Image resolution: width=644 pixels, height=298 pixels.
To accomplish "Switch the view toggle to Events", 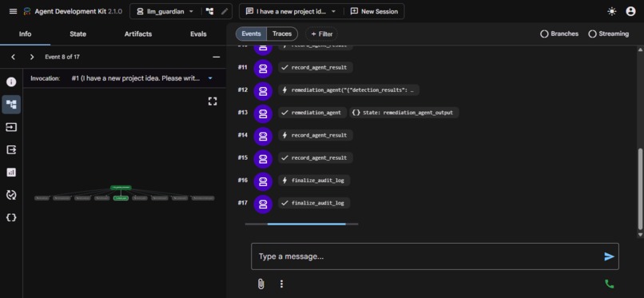I will (251, 34).
